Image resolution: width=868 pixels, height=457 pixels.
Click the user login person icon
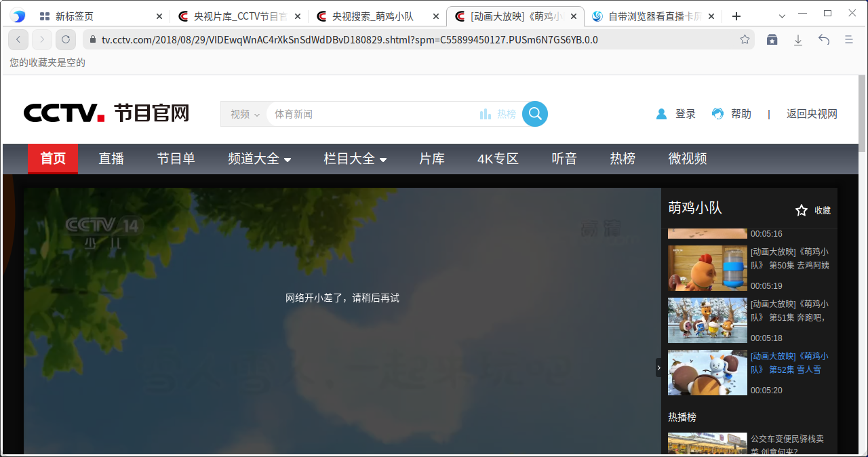click(x=661, y=114)
